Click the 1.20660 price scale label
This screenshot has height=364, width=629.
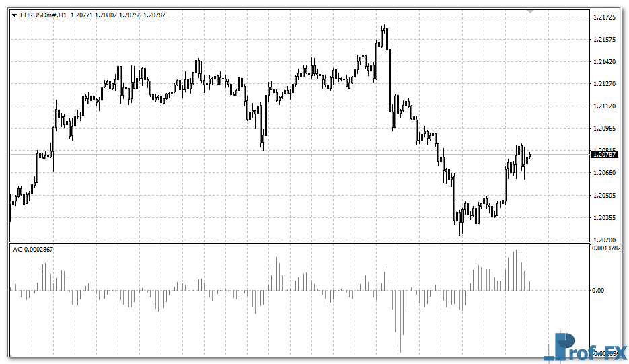[606, 173]
